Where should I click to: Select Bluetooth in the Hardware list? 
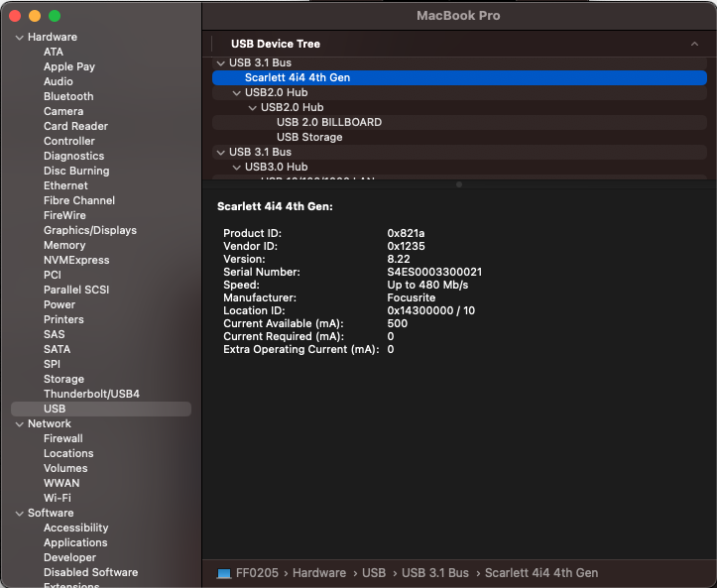tap(68, 96)
